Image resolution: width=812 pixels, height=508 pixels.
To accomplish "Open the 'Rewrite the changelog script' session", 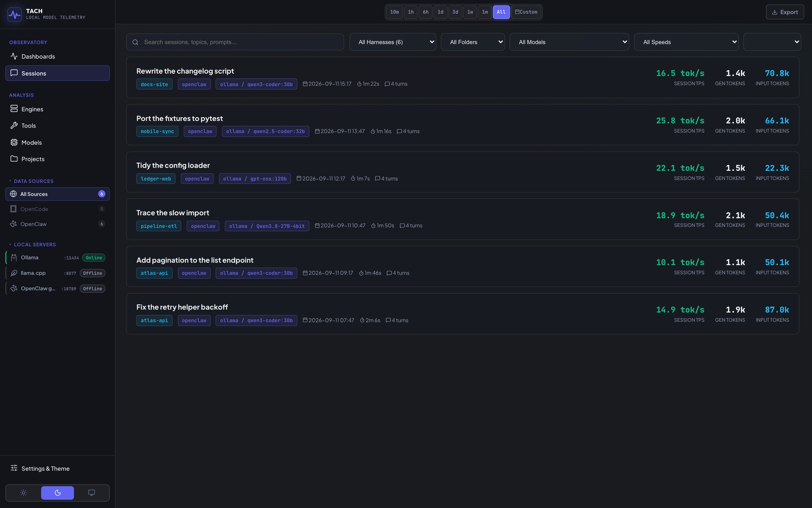I will 462,78.
